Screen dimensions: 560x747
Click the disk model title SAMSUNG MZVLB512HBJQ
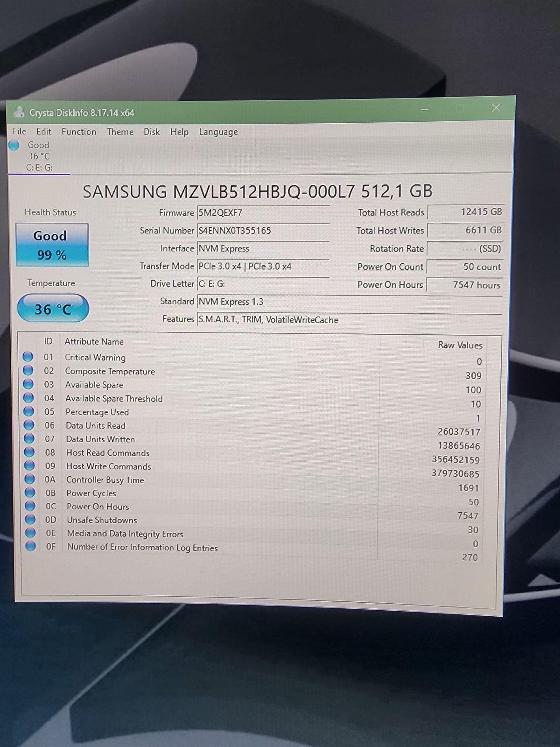[258, 191]
